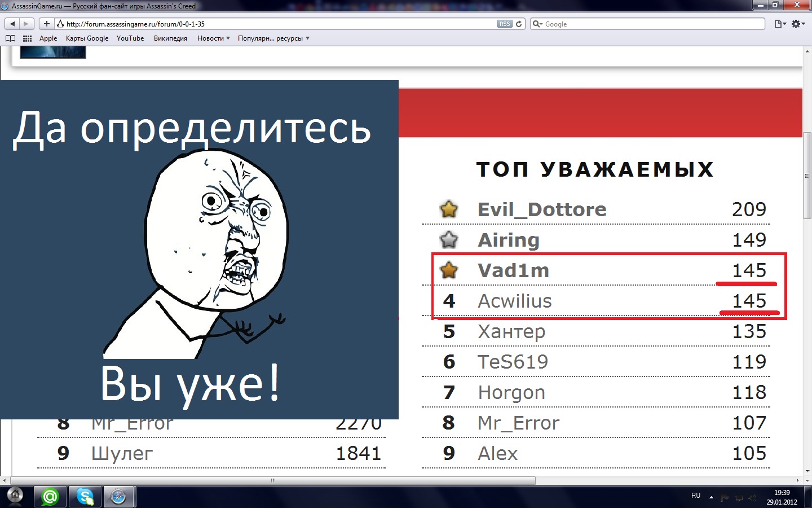Open the YouTube bookmark

130,38
